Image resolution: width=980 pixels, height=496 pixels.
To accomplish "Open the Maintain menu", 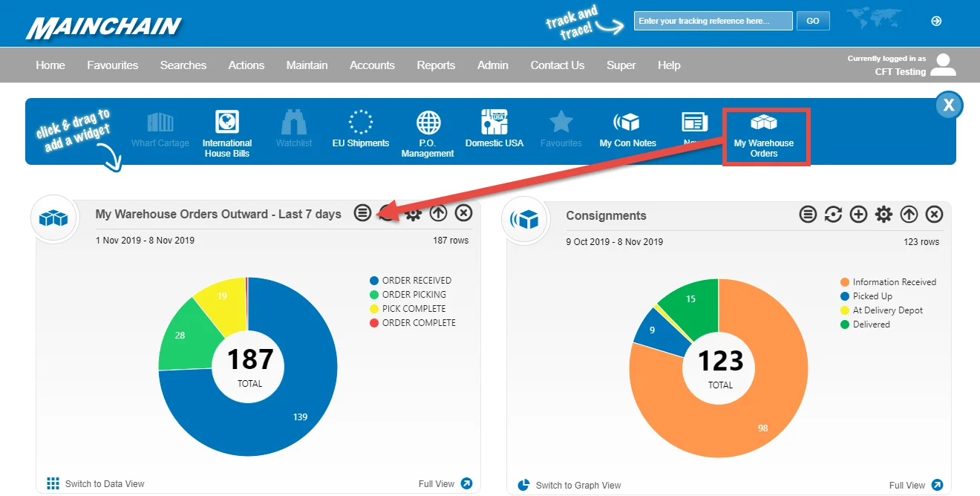I will tap(307, 65).
